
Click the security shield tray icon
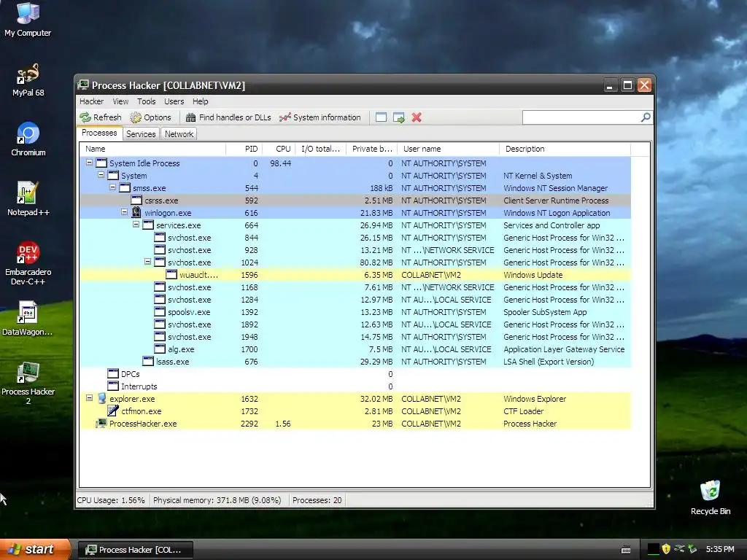pyautogui.click(x=666, y=549)
